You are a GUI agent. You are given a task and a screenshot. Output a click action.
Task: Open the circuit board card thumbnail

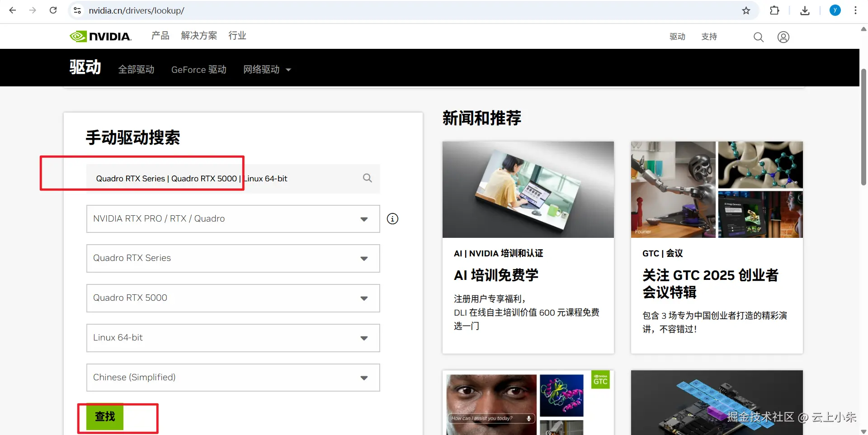(x=717, y=402)
